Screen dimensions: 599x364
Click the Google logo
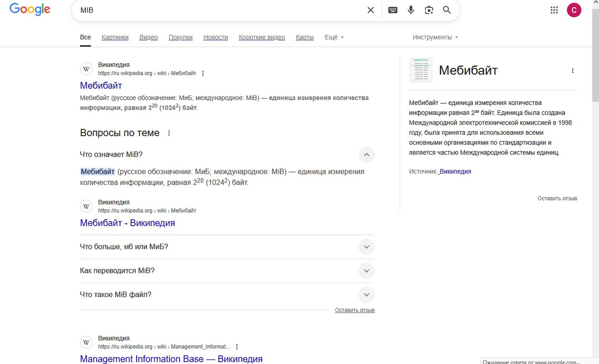click(x=30, y=9)
